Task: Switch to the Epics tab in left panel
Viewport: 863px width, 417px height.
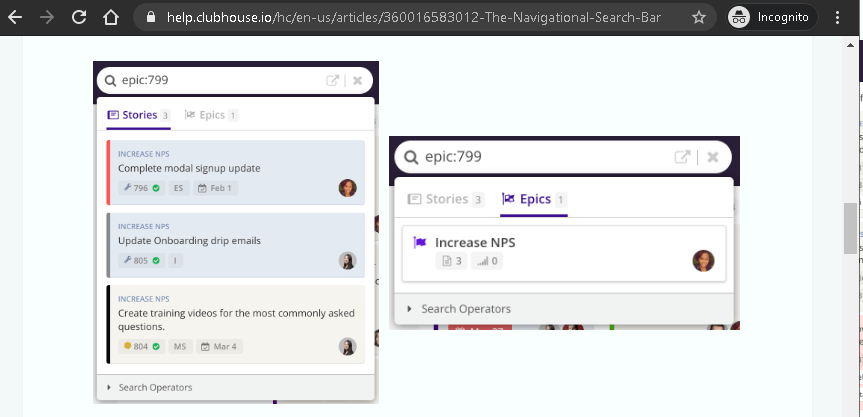Action: 211,115
